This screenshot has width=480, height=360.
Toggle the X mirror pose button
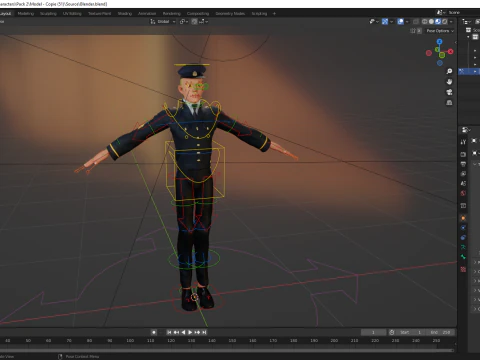pos(419,31)
